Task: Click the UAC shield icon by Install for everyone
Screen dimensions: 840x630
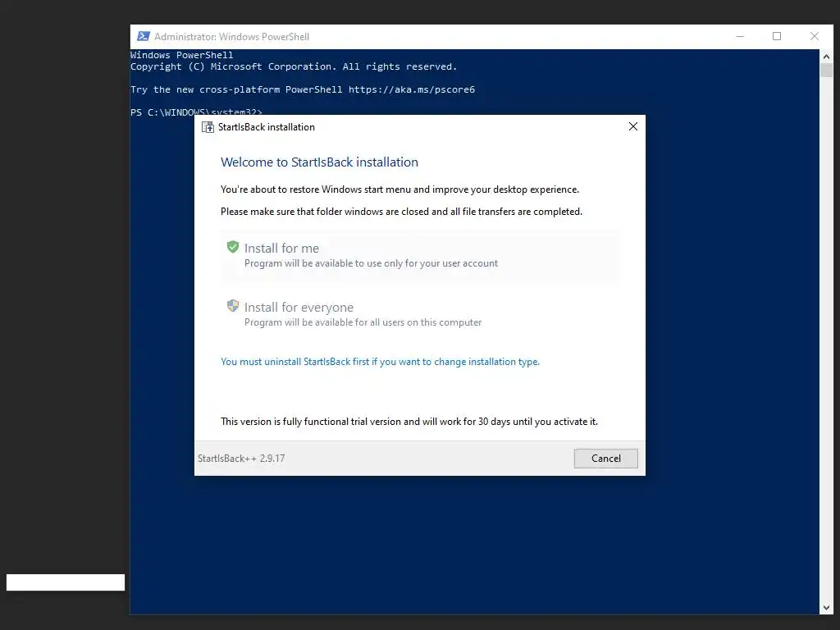Action: point(232,306)
